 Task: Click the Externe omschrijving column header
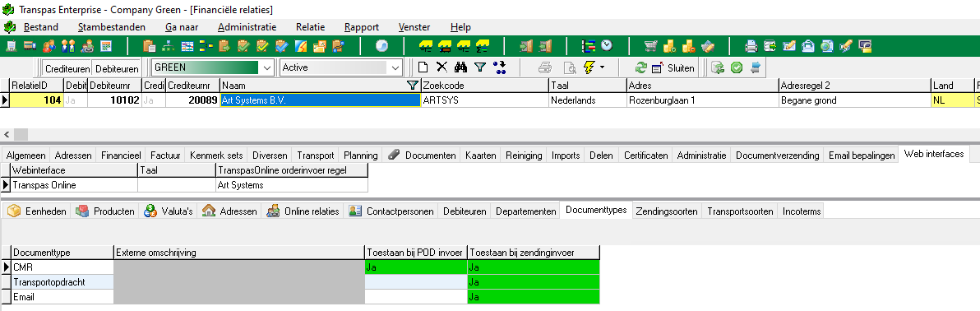238,253
